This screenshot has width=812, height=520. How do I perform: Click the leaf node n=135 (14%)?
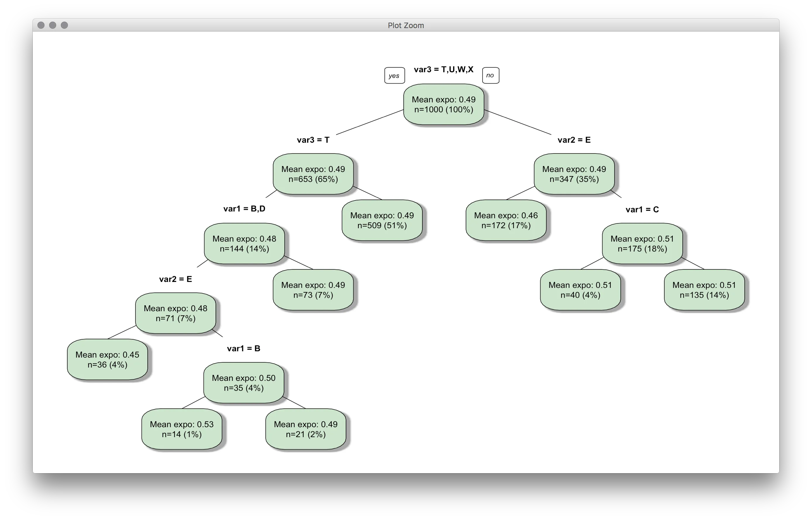[x=704, y=290]
